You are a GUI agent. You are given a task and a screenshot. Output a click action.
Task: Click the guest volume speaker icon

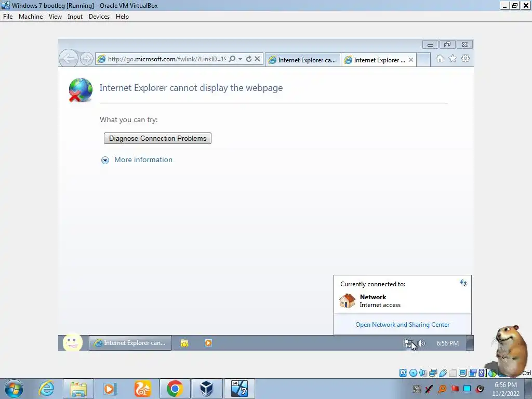click(421, 343)
